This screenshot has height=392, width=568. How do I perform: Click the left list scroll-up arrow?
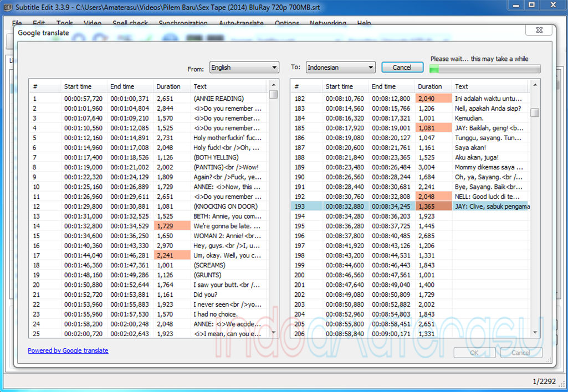point(274,85)
